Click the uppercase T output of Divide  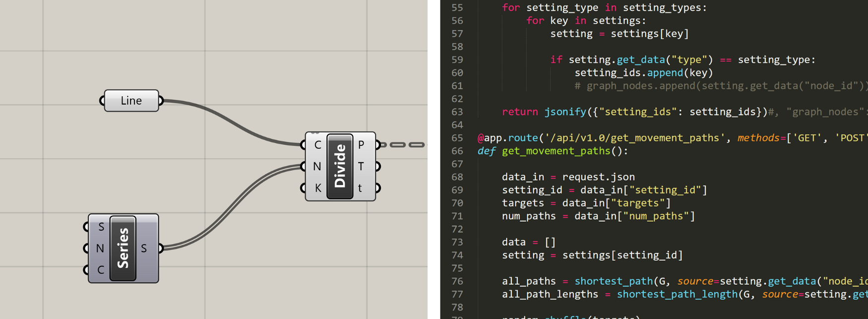[x=361, y=167]
